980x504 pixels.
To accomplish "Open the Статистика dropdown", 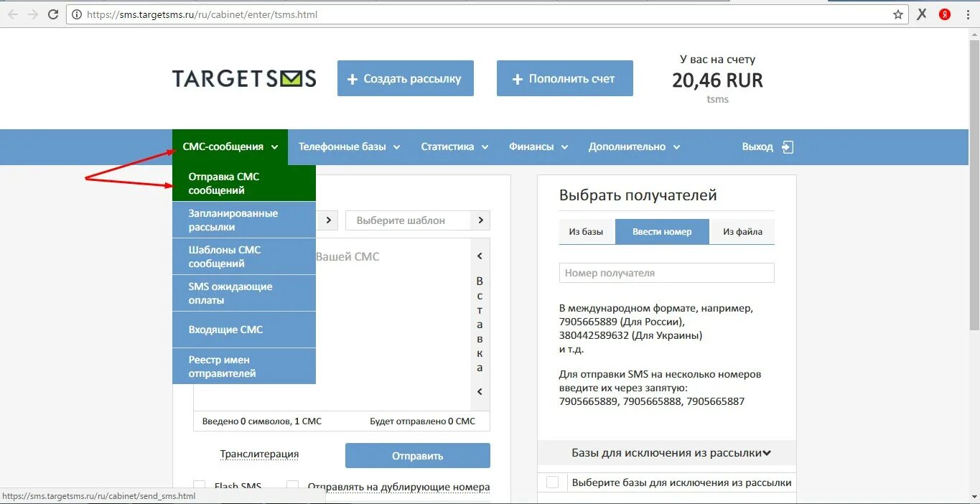I will (454, 146).
